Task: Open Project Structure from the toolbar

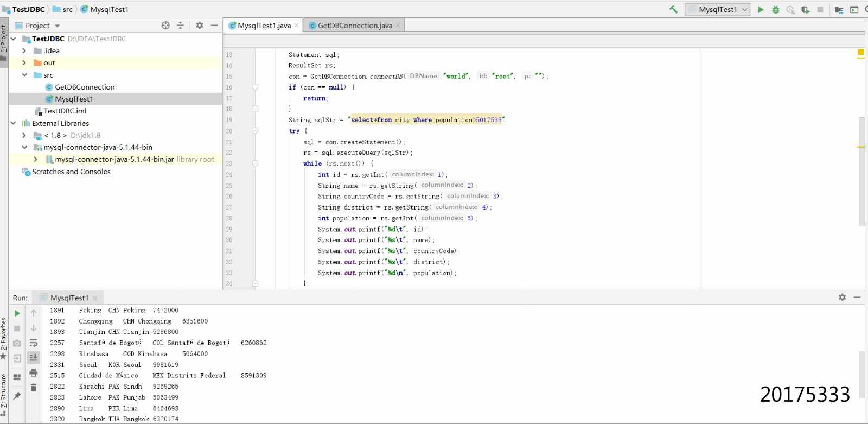Action: tap(839, 9)
